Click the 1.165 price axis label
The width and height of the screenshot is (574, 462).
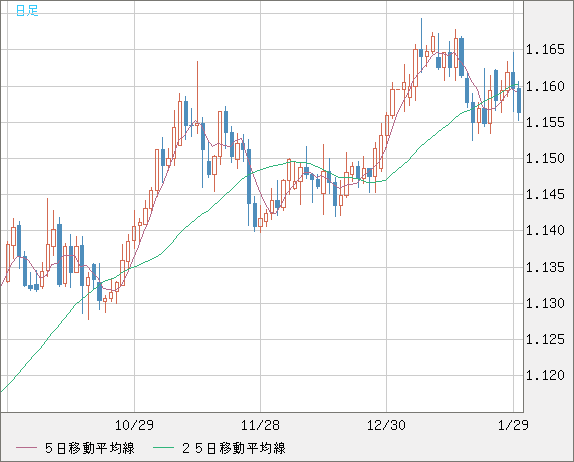pyautogui.click(x=545, y=49)
